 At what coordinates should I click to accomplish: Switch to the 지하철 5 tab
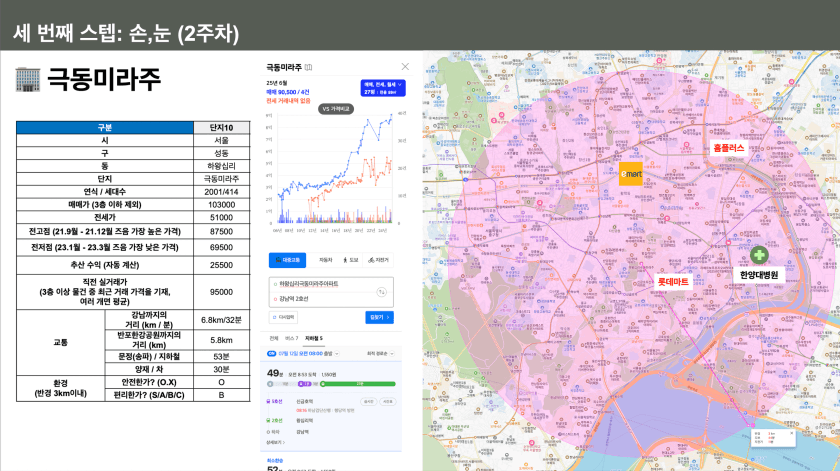(x=314, y=339)
